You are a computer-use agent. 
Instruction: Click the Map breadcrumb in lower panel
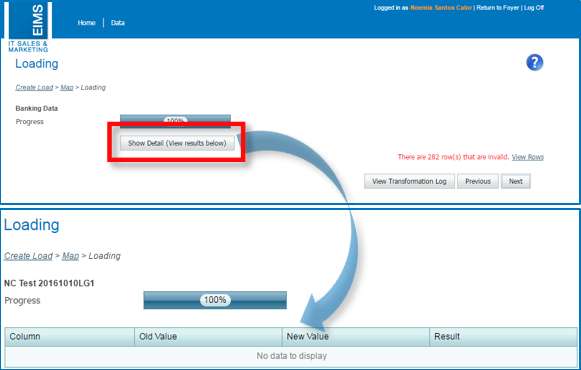(70, 256)
